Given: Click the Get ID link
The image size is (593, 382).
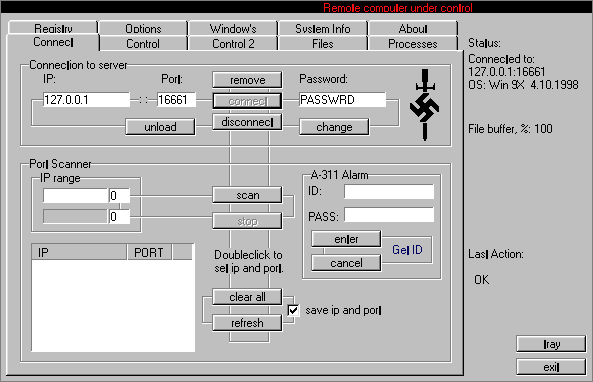Looking at the screenshot, I should tap(407, 250).
